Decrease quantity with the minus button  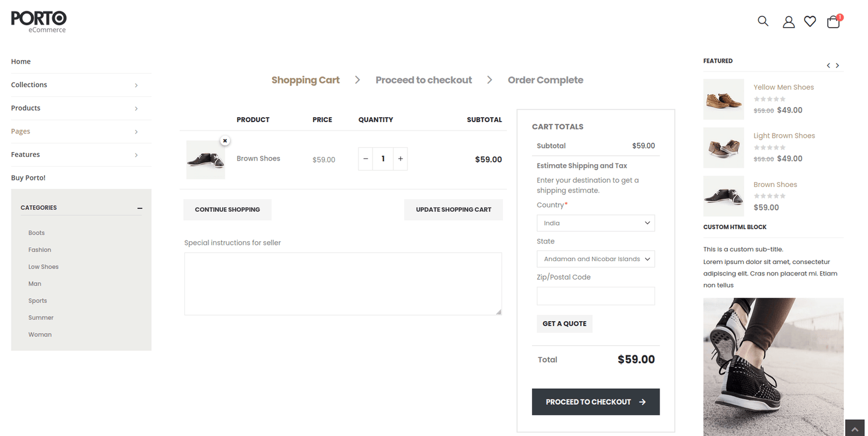[366, 159]
